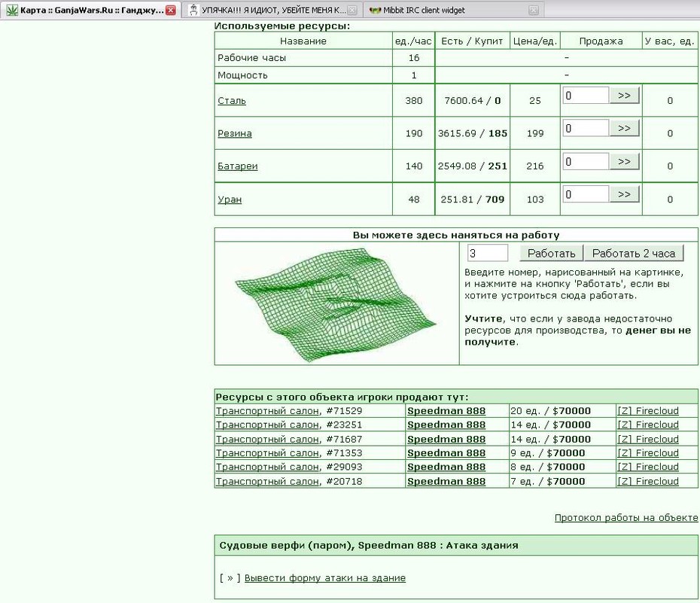Open Вывести форму атаки на здание link
This screenshot has width=700, height=603.
pos(325,578)
